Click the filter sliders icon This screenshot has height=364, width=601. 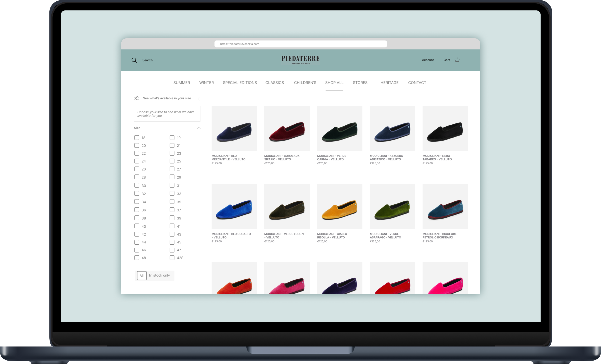point(136,98)
